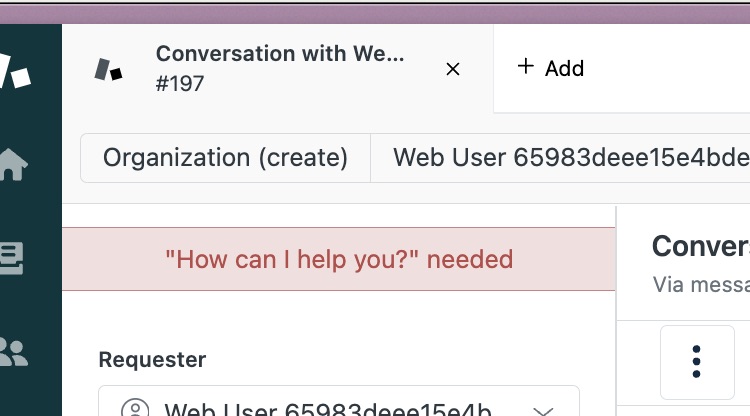Click the Add new ticket button
This screenshot has height=416, width=750.
[x=551, y=68]
